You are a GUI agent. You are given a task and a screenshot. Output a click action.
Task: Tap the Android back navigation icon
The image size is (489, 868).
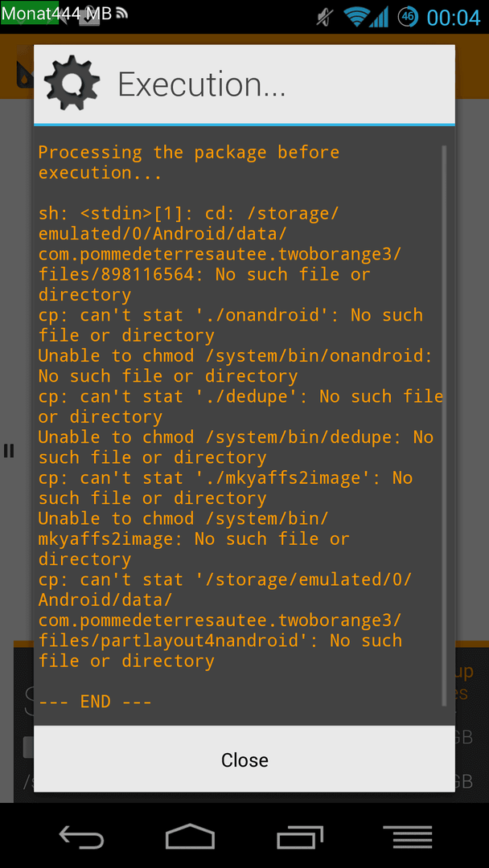click(81, 837)
